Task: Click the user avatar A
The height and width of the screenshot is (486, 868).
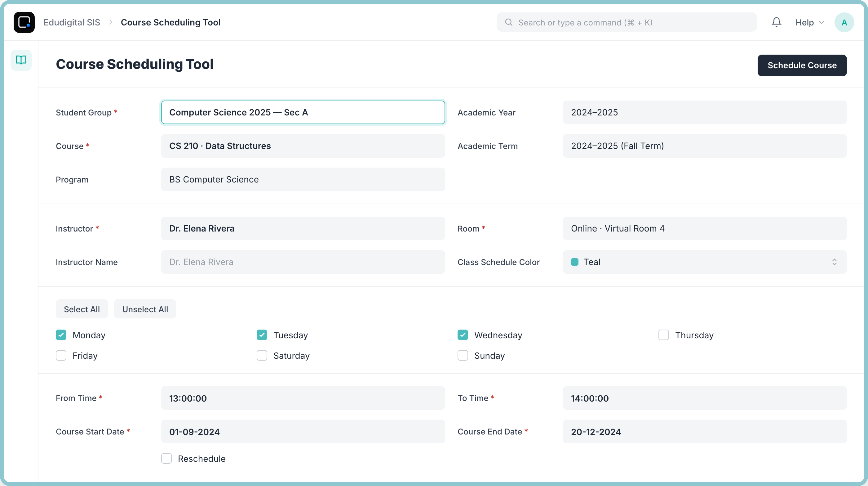Action: 844,22
